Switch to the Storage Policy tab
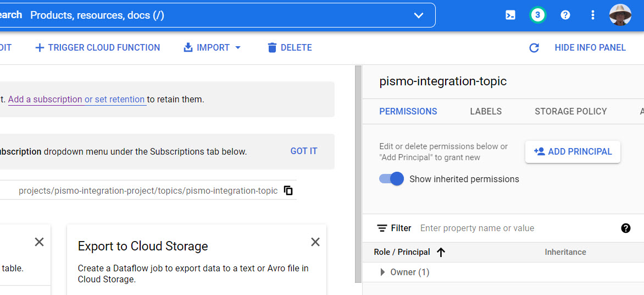 (570, 112)
